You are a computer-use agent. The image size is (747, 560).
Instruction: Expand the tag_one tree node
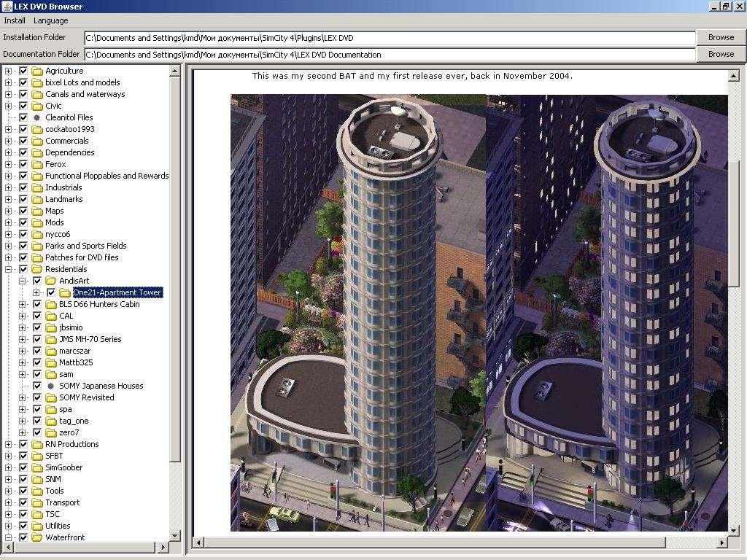[23, 421]
